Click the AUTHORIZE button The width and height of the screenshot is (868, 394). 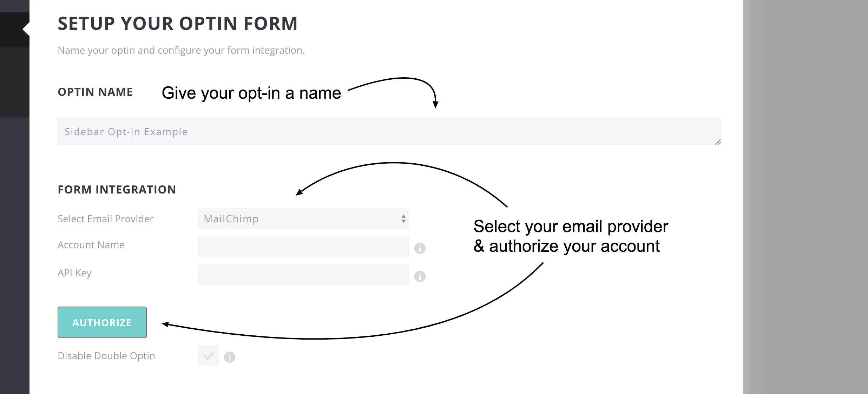pos(102,322)
